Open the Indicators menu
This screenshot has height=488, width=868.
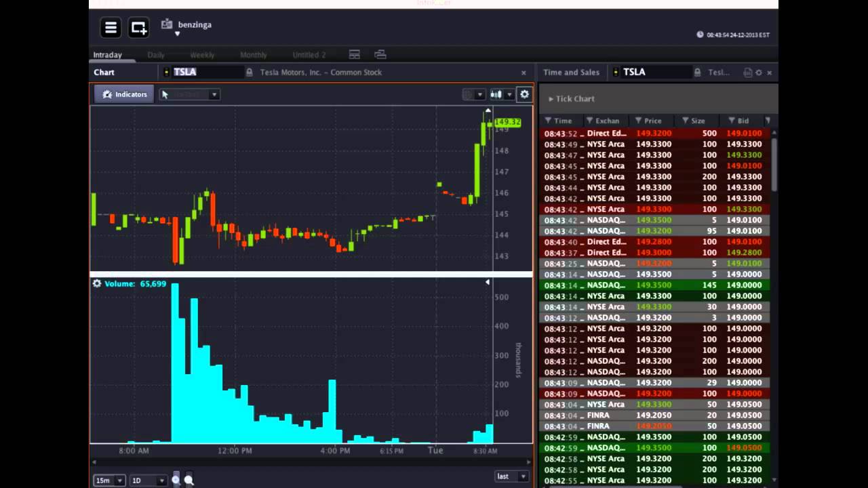click(125, 94)
